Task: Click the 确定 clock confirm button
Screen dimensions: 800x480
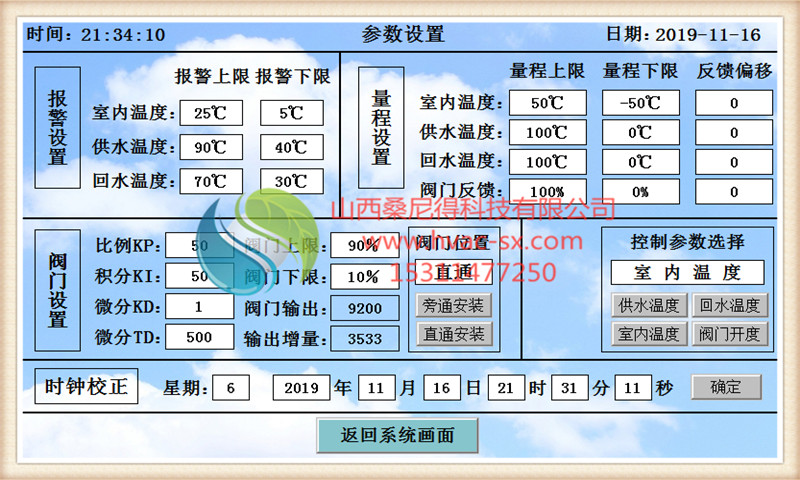Action: pyautogui.click(x=726, y=387)
